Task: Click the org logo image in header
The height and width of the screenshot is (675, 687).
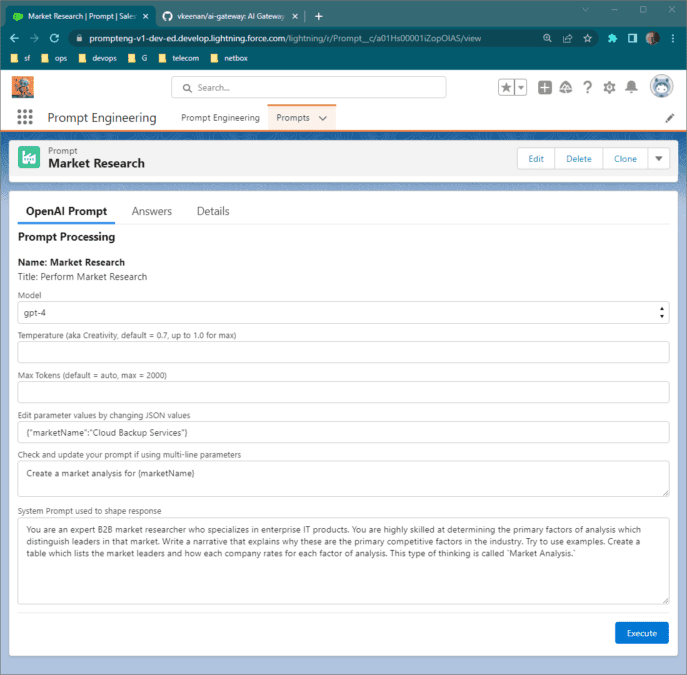Action: point(23,87)
